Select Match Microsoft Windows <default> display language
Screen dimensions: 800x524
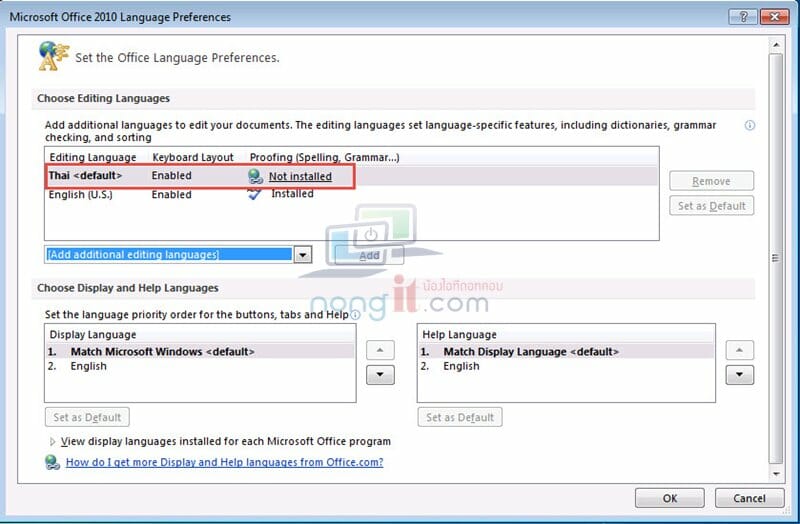pyautogui.click(x=200, y=352)
